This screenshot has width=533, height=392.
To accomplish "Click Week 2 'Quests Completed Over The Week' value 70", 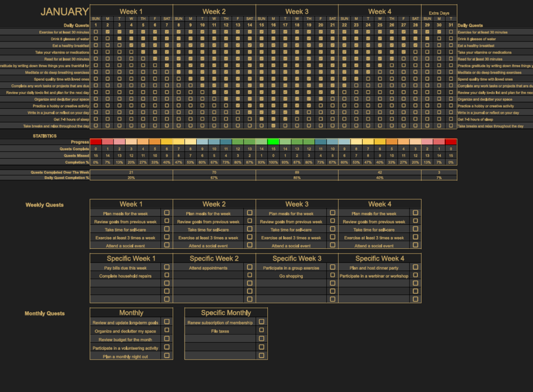I will 214,172.
